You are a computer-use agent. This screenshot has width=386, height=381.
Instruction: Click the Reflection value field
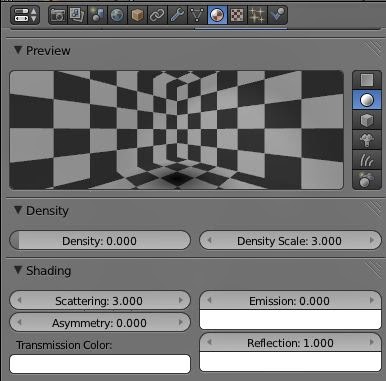tap(290, 343)
